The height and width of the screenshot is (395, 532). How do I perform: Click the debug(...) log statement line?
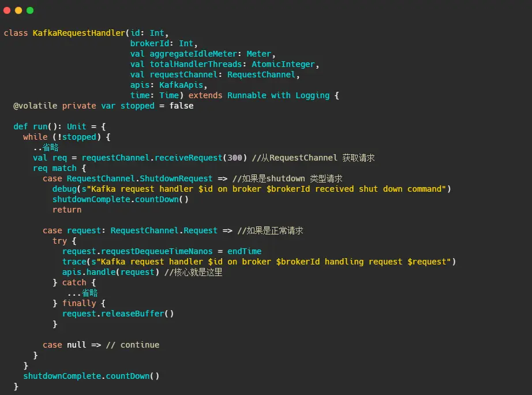coord(252,189)
